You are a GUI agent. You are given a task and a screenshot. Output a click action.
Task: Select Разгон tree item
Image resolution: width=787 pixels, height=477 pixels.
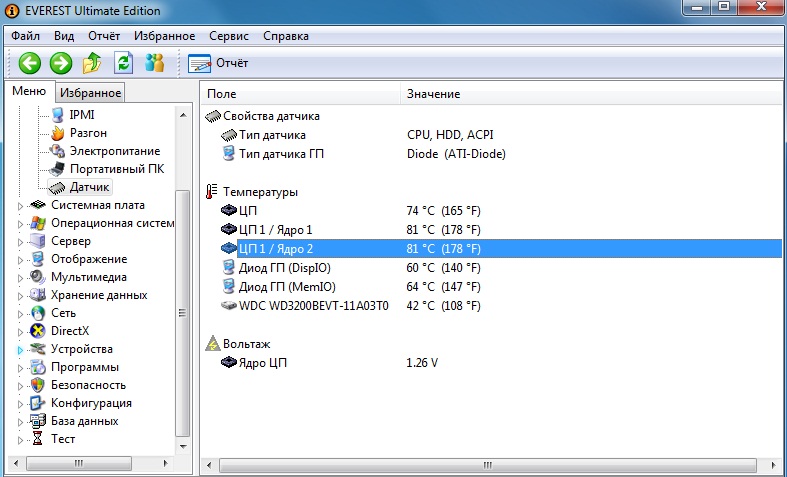[88, 133]
